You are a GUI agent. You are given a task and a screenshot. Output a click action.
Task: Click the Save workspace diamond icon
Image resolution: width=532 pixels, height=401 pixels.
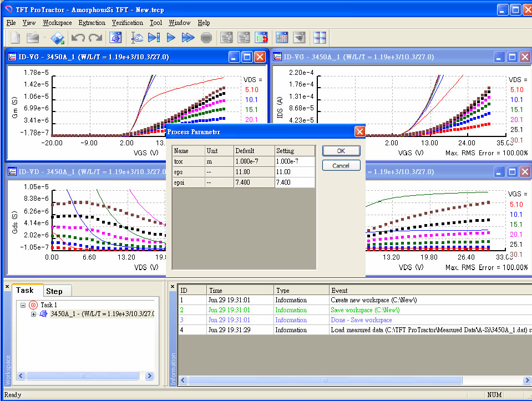58,38
